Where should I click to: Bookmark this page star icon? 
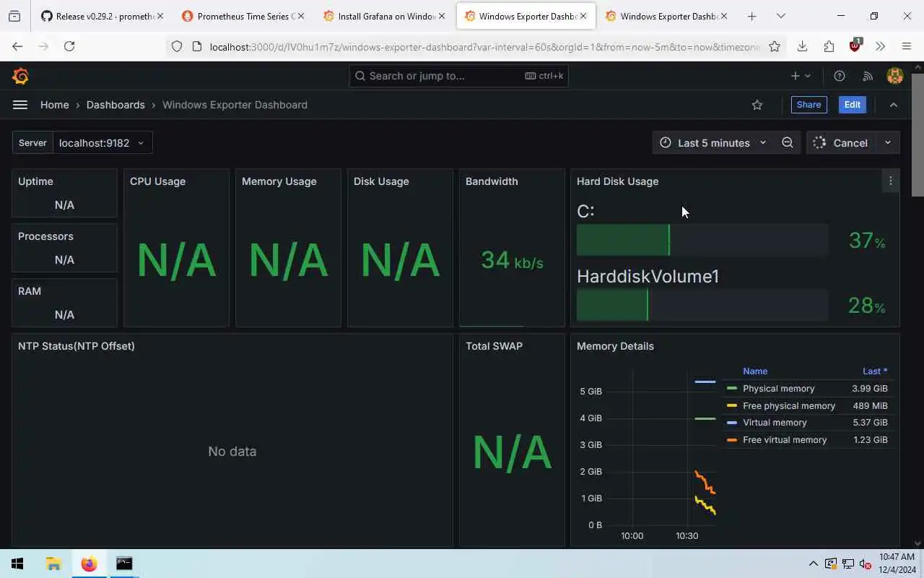coord(775,46)
